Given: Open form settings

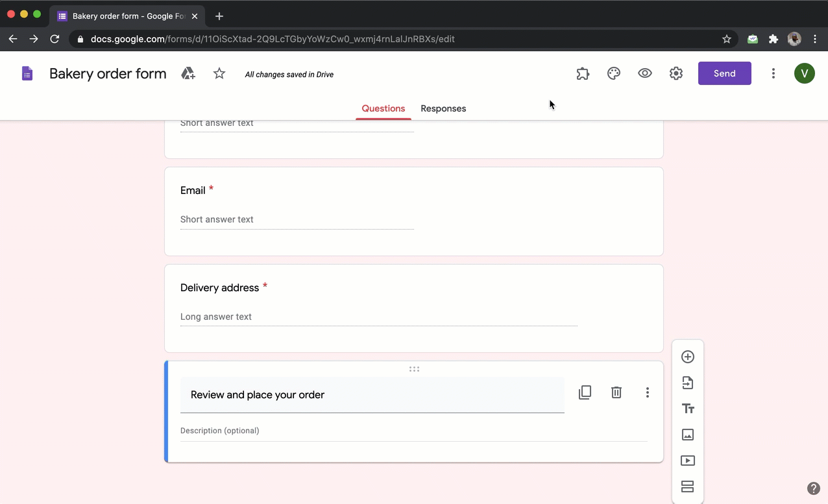Looking at the screenshot, I should tap(676, 73).
